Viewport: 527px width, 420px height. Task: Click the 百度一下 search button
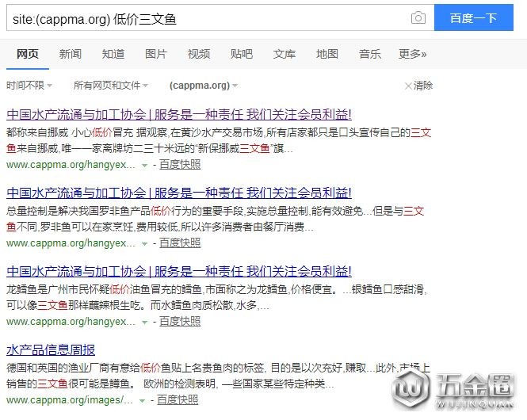point(474,17)
